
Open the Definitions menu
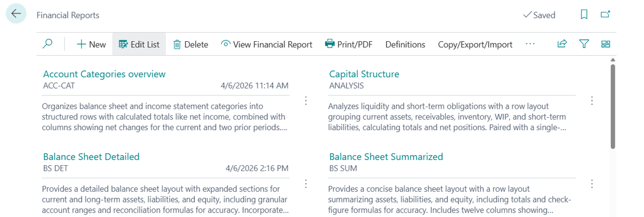(405, 45)
